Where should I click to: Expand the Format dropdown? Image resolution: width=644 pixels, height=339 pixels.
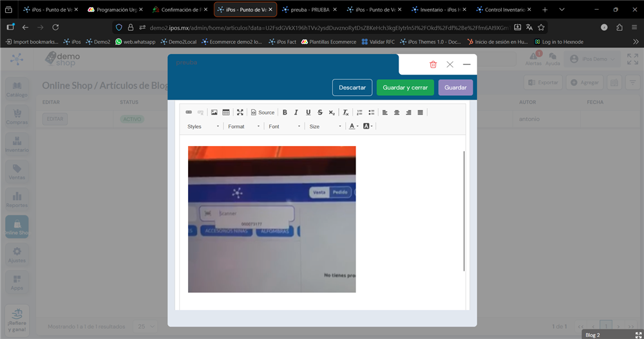244,127
